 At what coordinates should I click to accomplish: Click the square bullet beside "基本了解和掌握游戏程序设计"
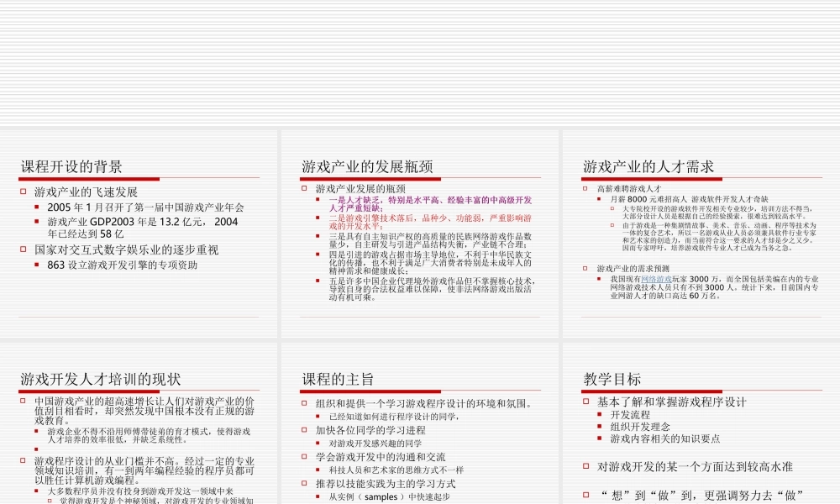tap(586, 402)
